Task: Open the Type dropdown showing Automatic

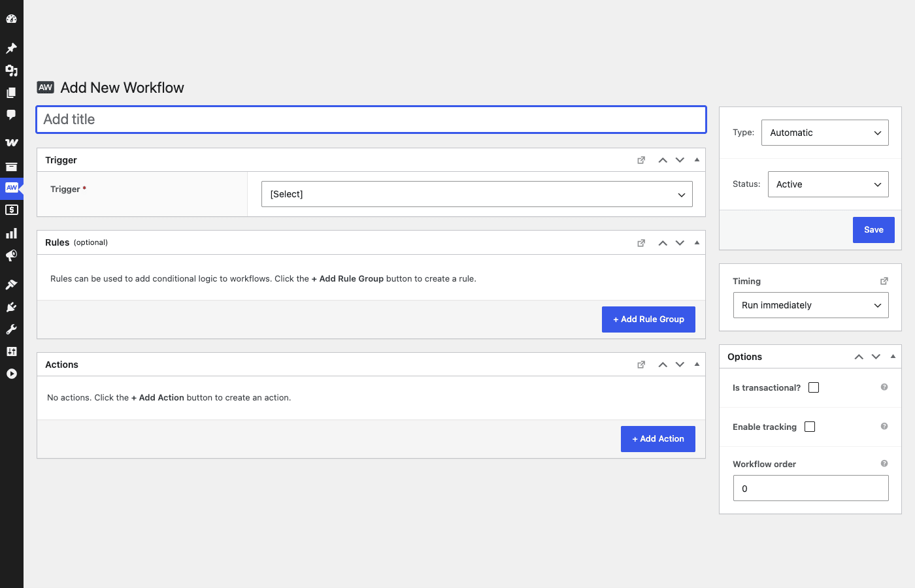Action: (x=825, y=133)
